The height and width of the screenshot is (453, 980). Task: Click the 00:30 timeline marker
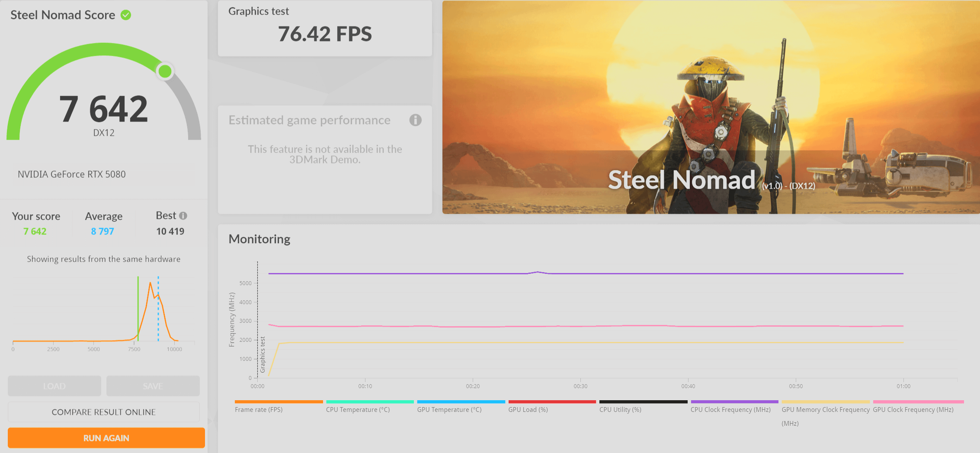click(x=580, y=386)
